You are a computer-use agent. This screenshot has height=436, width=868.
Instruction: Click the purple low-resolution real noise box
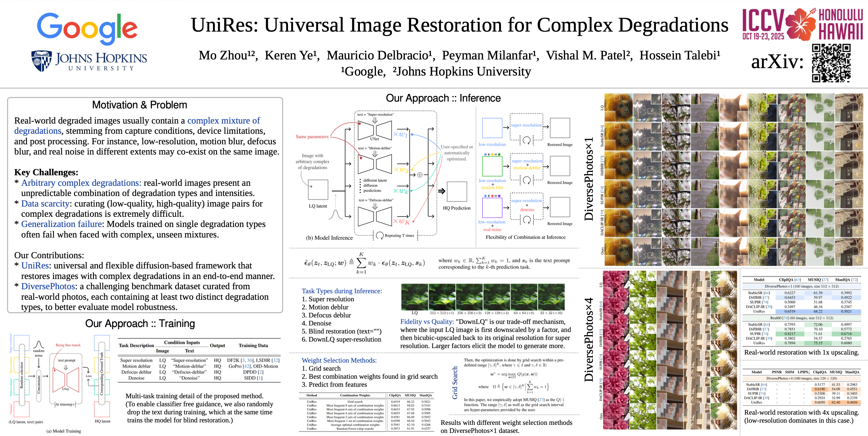click(492, 208)
